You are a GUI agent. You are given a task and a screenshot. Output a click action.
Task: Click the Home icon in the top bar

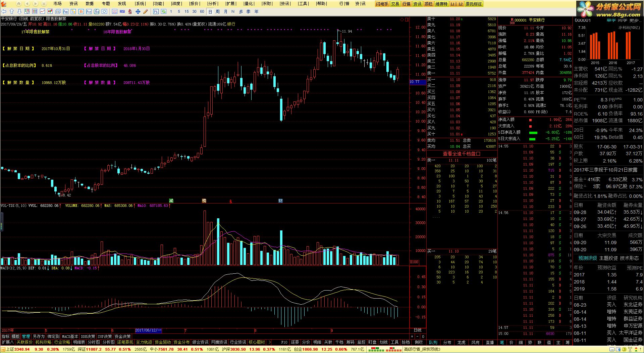(x=19, y=4)
